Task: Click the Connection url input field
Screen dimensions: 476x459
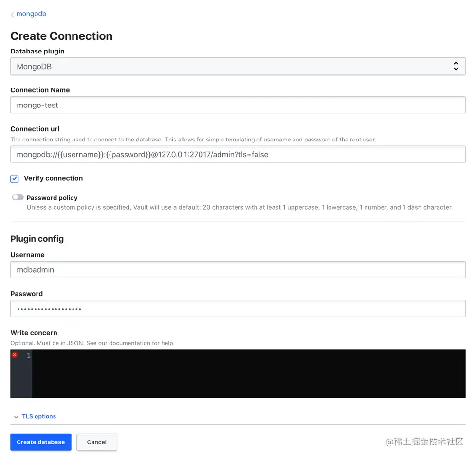Action: tap(238, 154)
